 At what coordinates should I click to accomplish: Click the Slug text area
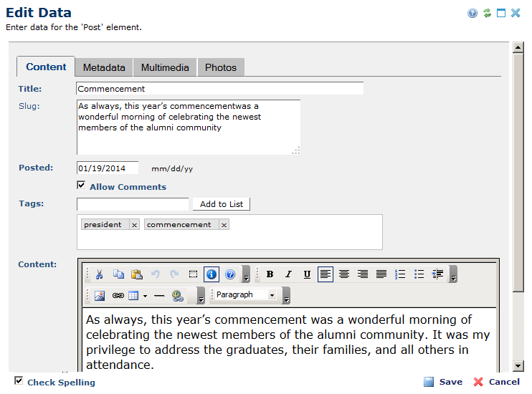[x=189, y=127]
